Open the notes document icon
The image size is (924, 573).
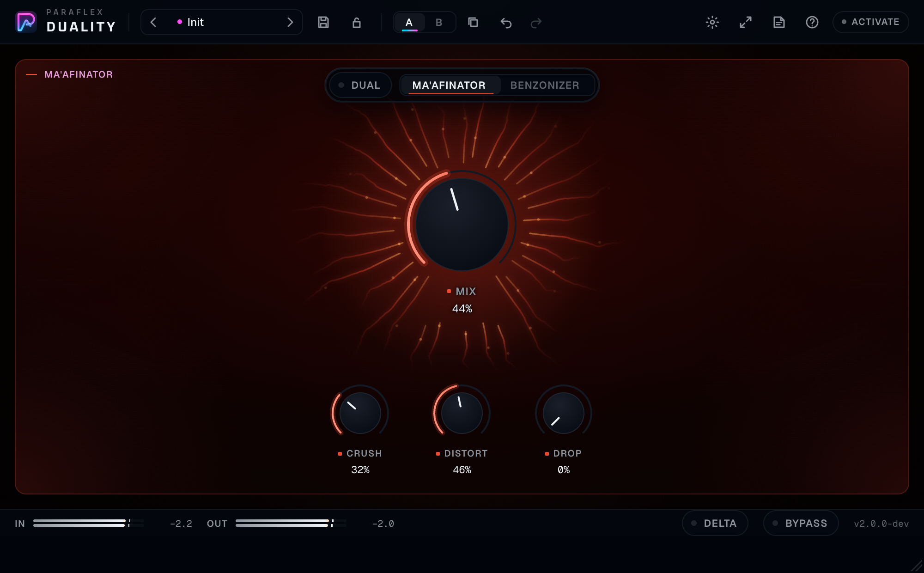click(x=779, y=22)
